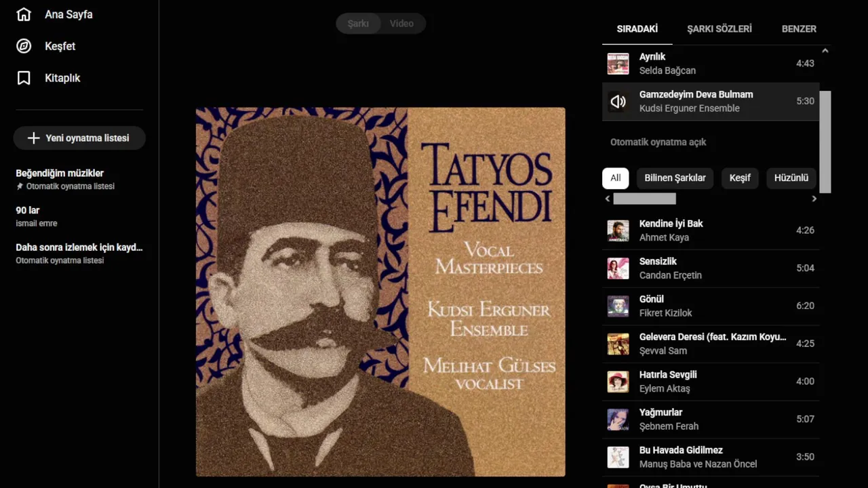The width and height of the screenshot is (868, 488).
Task: Go to Ana Sayfa
Action: click(68, 14)
